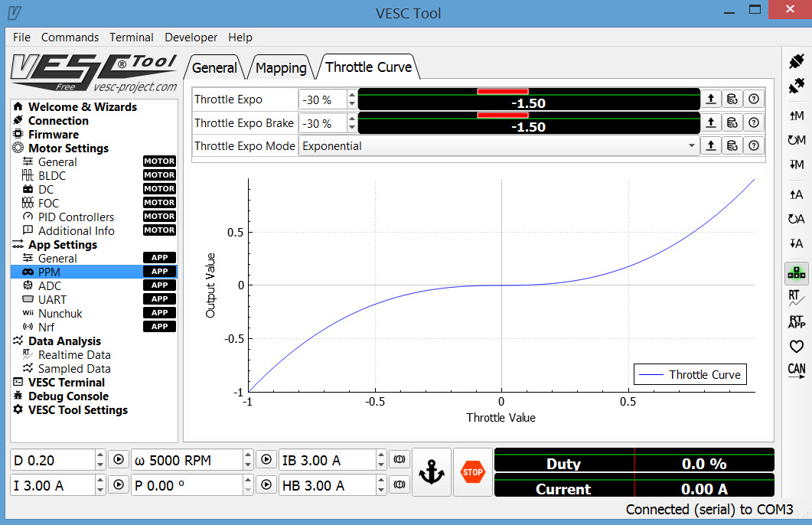Click the Throttle Expo -30 % input field
This screenshot has width=812, height=525.
[x=323, y=99]
